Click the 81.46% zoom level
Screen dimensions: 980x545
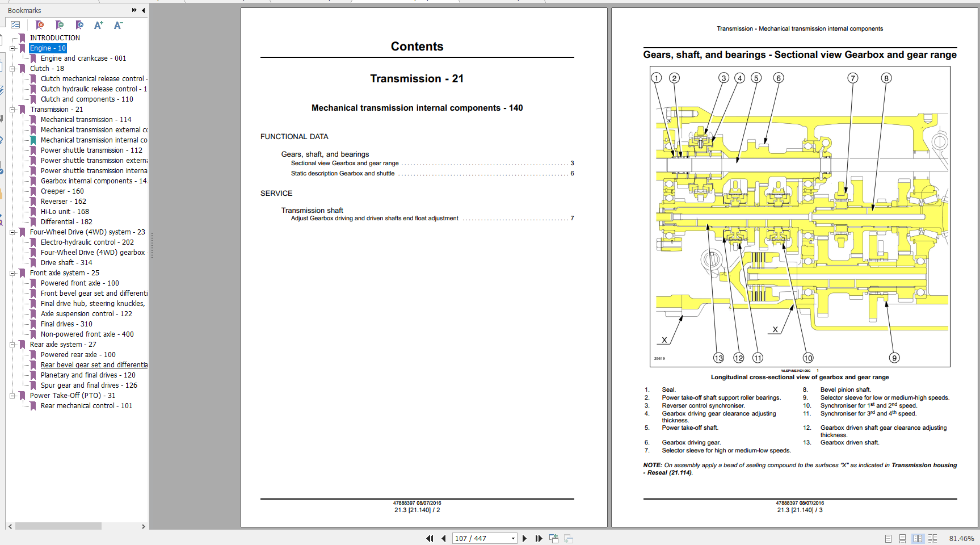pyautogui.click(x=961, y=538)
